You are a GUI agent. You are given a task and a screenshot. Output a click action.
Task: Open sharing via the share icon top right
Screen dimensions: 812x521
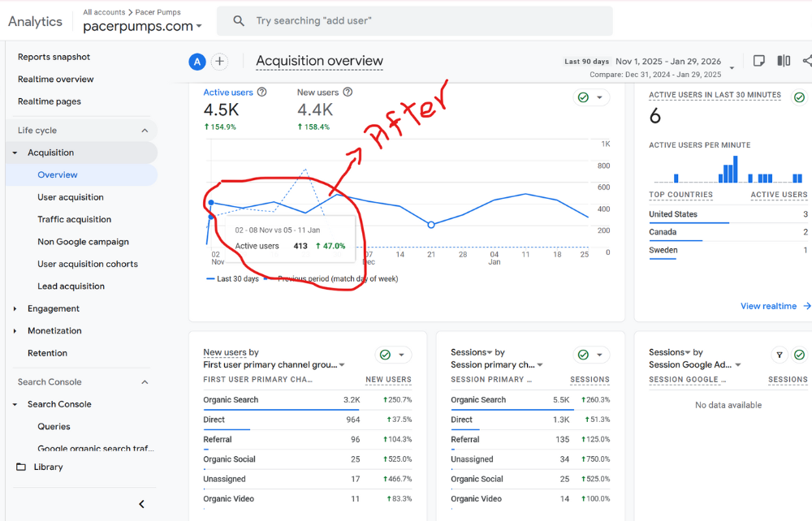(806, 60)
